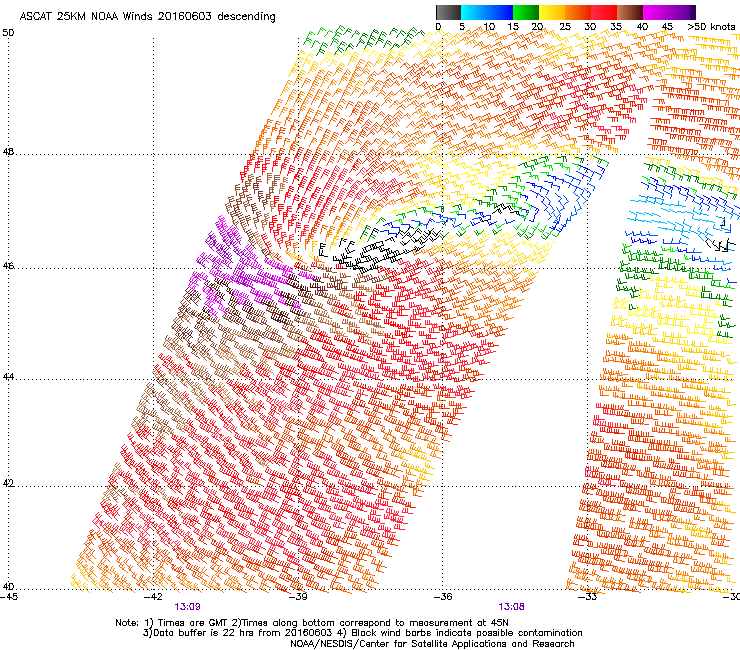Click the '3)Data buffer is 22 hrs' note line

(x=362, y=633)
